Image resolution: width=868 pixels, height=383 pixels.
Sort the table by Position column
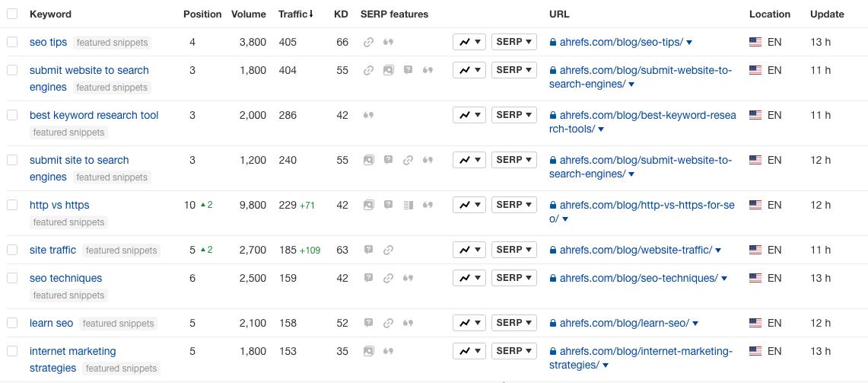click(x=202, y=14)
